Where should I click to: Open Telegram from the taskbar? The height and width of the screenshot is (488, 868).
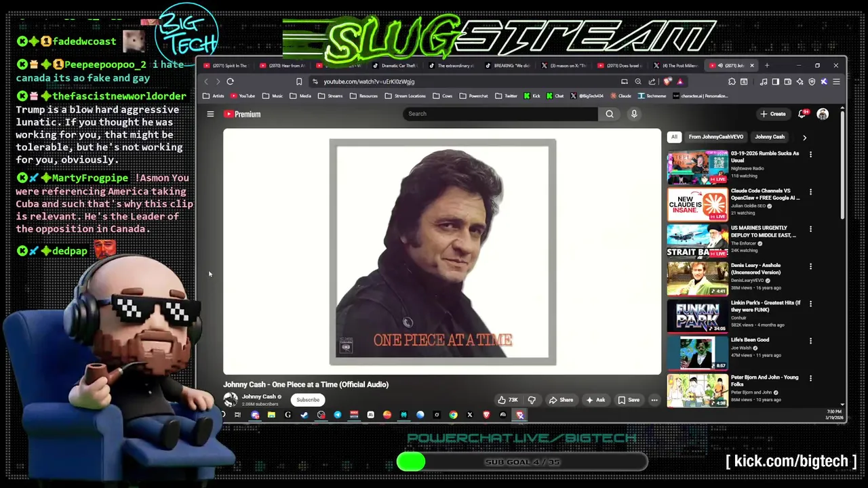pos(338,415)
